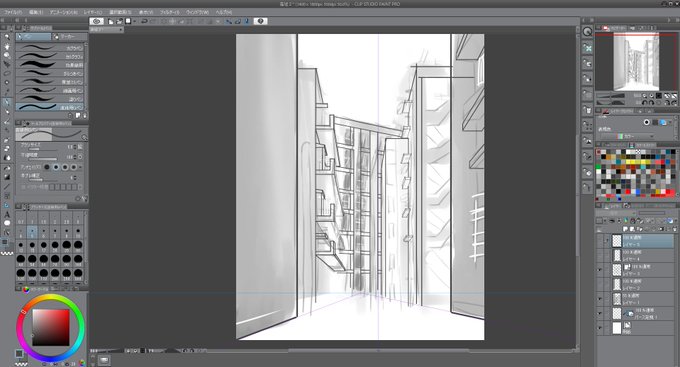This screenshot has width=680, height=367.
Task: Select the Pencil tool
Action: 7,112
